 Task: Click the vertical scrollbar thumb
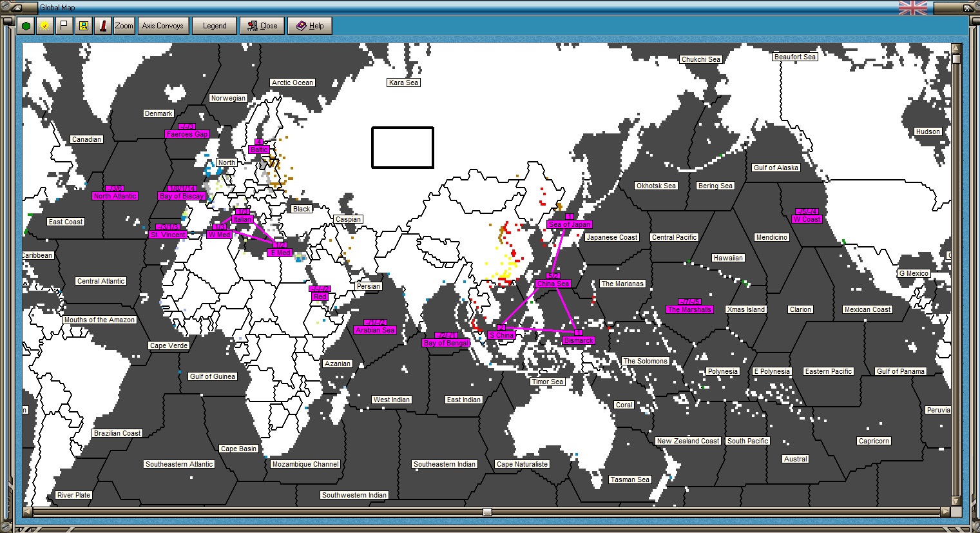[956, 59]
